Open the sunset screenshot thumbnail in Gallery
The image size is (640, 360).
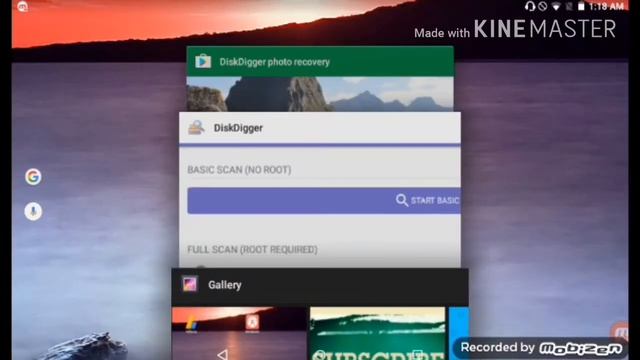tap(239, 333)
